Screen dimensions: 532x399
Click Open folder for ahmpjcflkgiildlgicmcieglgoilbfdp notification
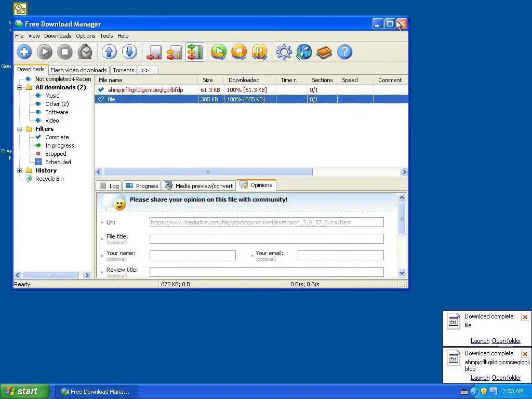(x=506, y=378)
